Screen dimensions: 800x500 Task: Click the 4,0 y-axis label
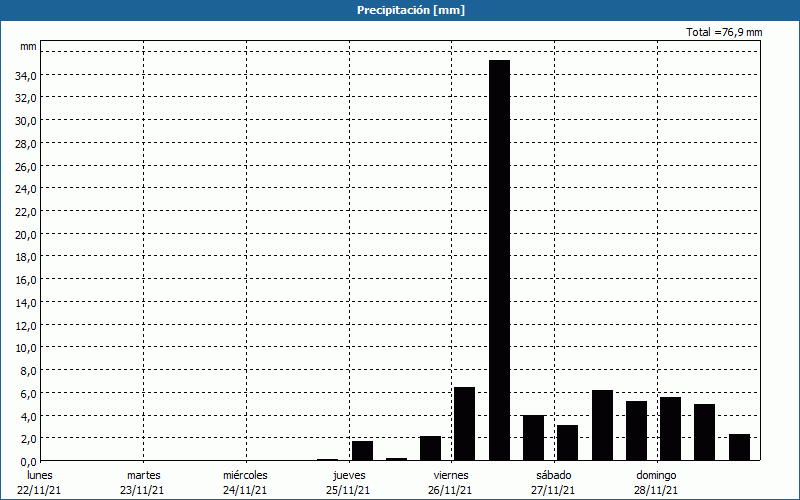(28, 416)
